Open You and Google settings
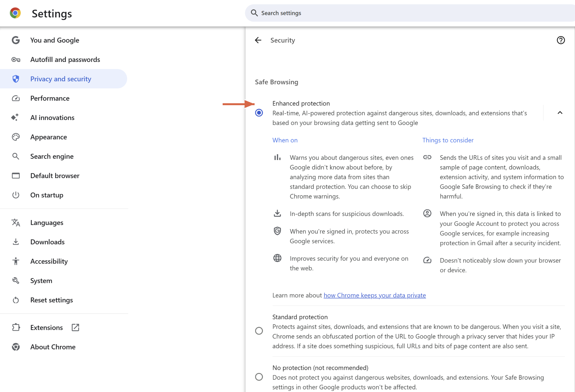Screen dimensions: 575x392 coord(64,40)
